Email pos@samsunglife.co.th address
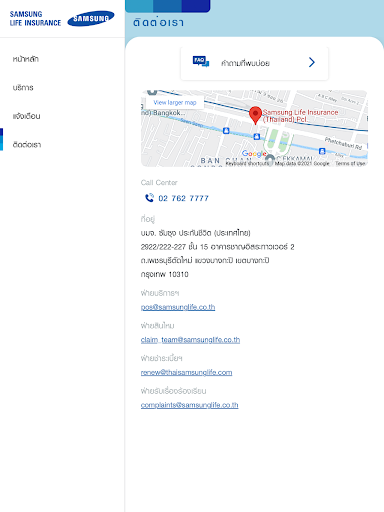Screen dimensions: 384x512 [x=178, y=307]
